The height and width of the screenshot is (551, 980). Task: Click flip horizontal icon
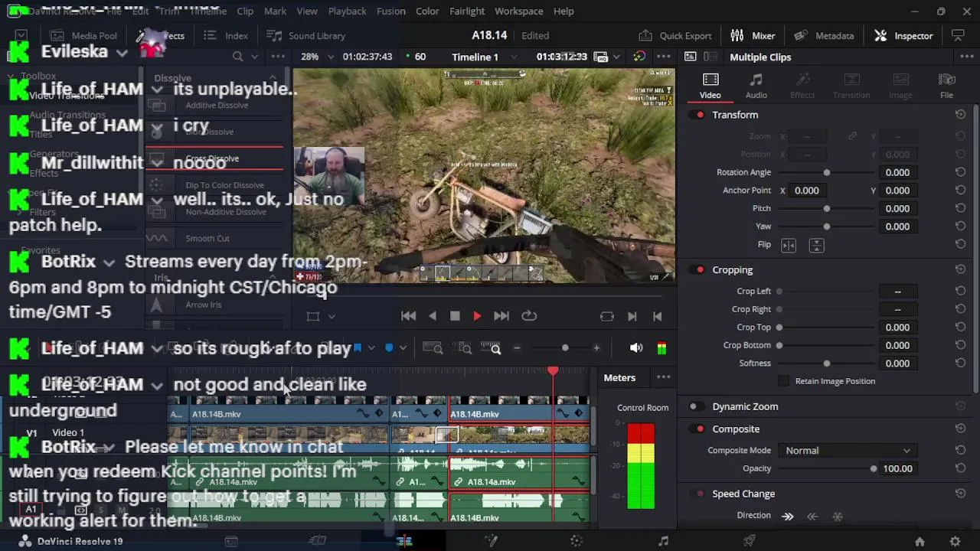pos(789,245)
